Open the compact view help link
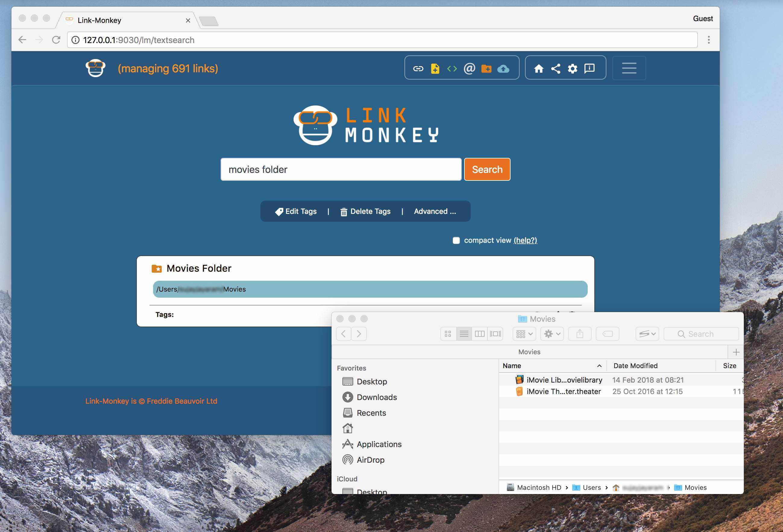The height and width of the screenshot is (532, 783). (x=525, y=240)
